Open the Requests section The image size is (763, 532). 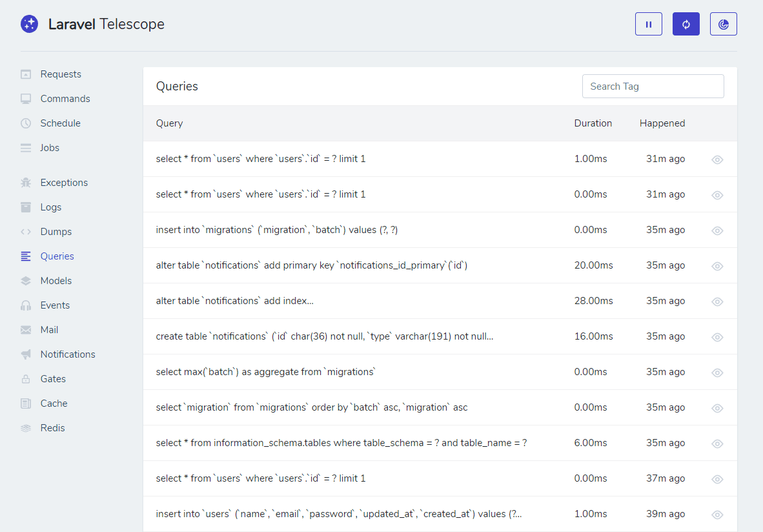pos(60,74)
